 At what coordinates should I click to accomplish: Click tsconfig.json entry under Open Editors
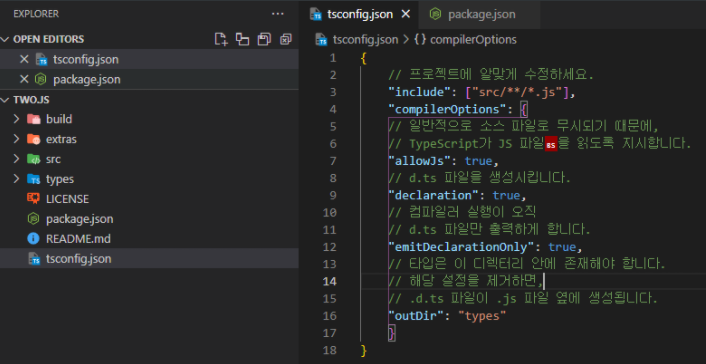pos(86,59)
